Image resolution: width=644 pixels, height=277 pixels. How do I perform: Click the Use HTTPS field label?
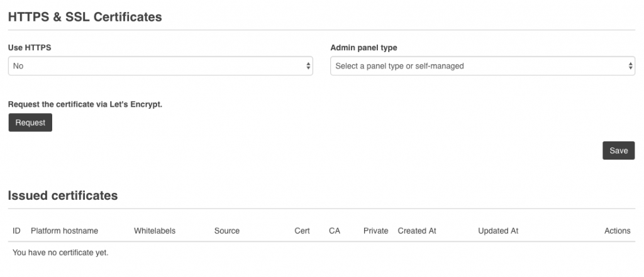[29, 47]
